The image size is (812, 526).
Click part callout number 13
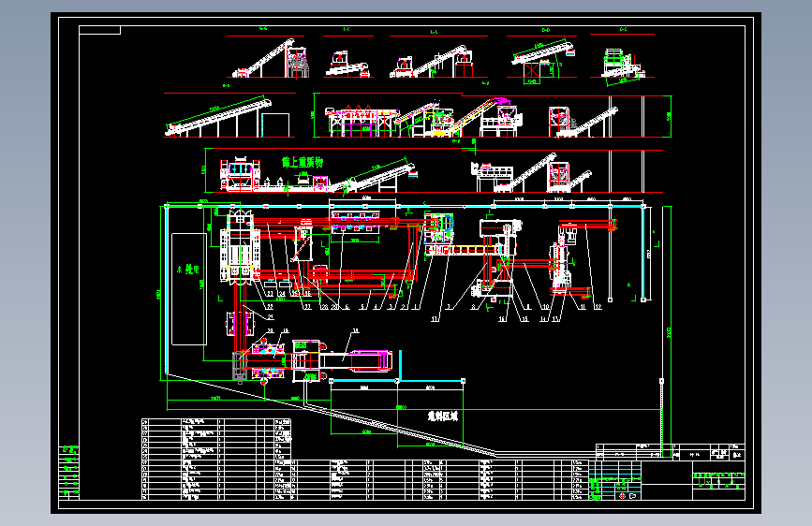point(555,319)
